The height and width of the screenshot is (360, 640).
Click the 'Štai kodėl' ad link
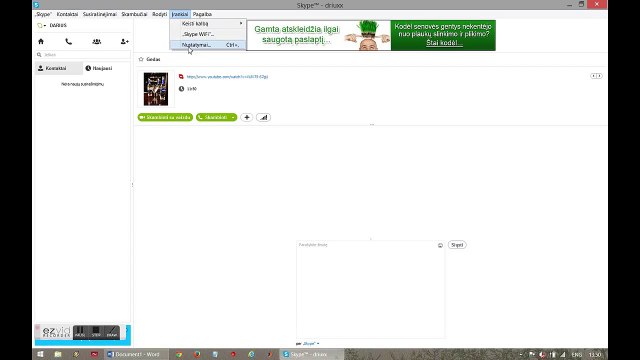(x=444, y=43)
